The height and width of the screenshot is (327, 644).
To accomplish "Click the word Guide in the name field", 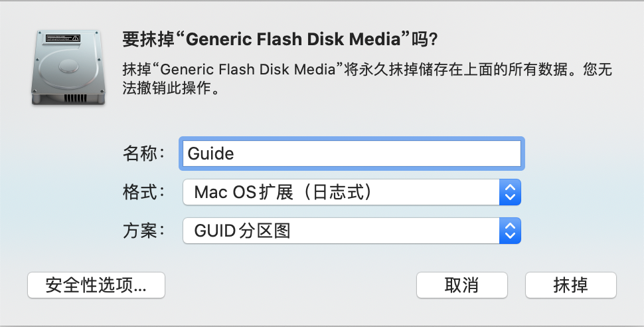I will [x=210, y=154].
